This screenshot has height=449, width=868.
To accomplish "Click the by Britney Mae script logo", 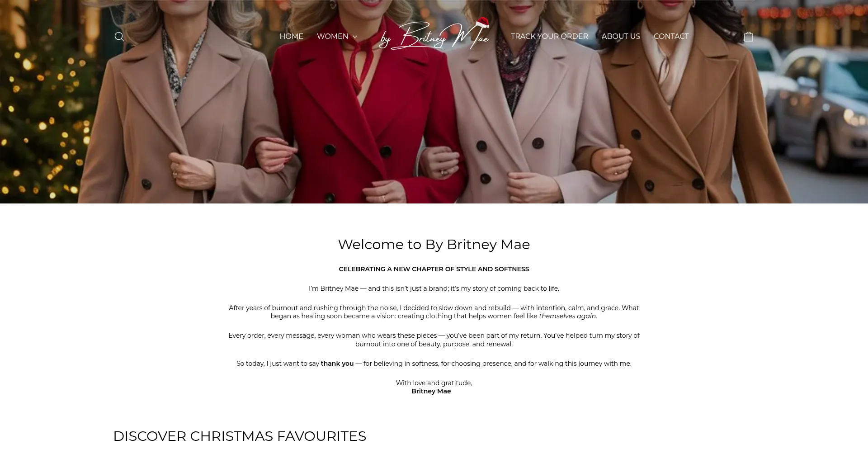I will 434,35.
